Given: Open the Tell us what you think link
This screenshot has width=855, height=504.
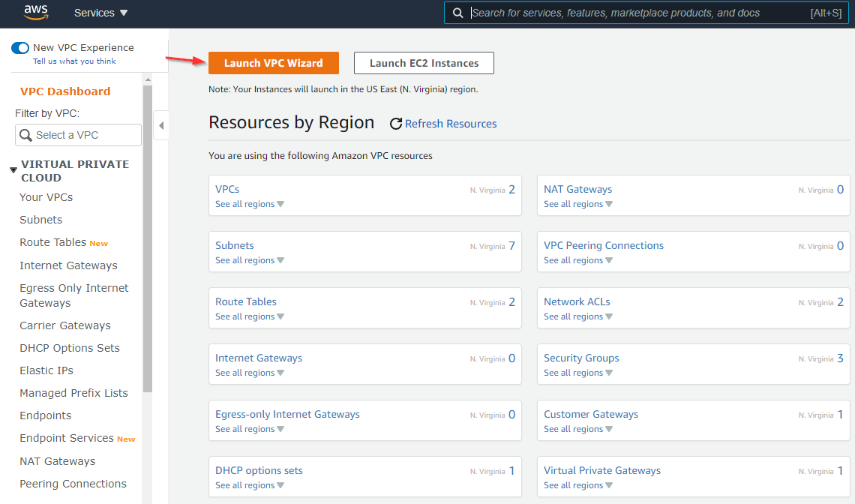Looking at the screenshot, I should click(74, 61).
